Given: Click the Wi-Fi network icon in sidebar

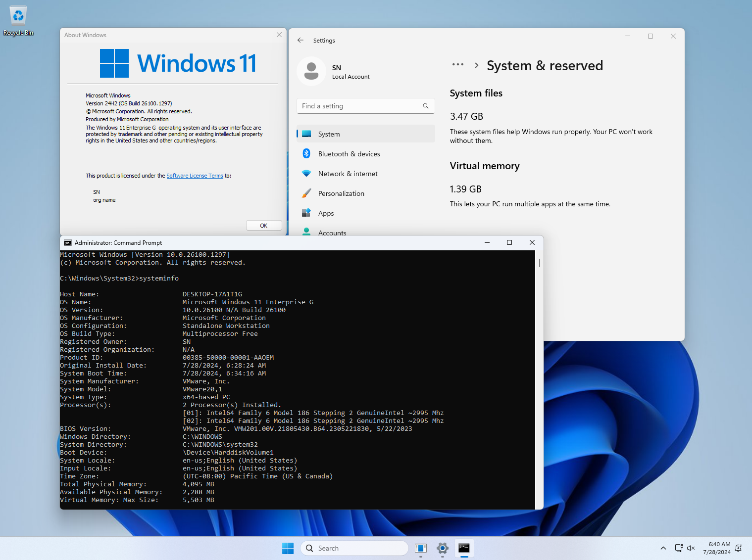Looking at the screenshot, I should coord(306,174).
